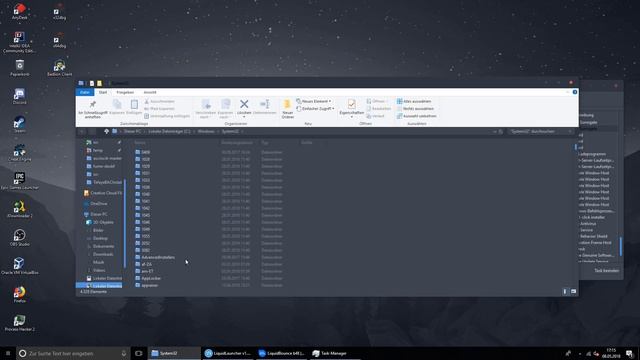Open the notification center icon
The width and height of the screenshot is (640, 360).
click(x=630, y=353)
